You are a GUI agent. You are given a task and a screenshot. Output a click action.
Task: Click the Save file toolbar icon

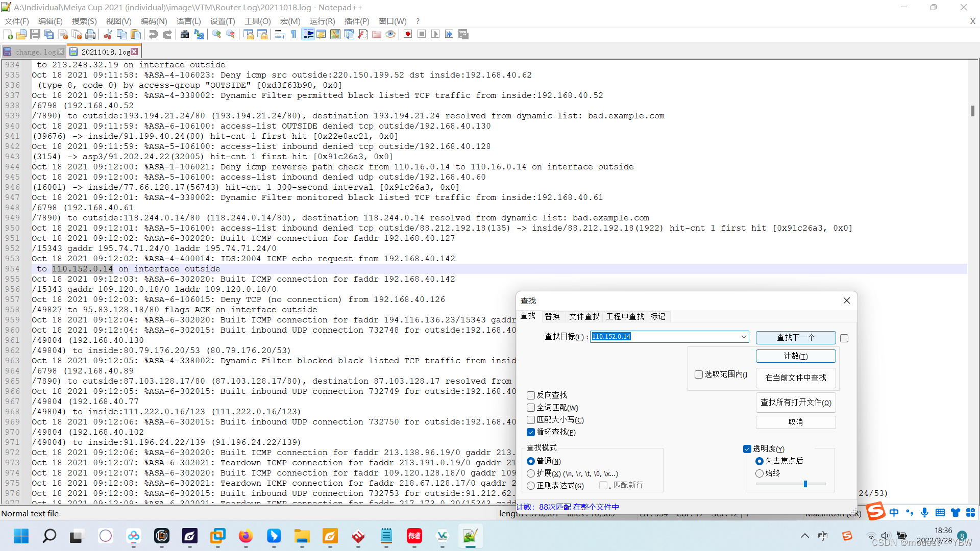tap(35, 34)
